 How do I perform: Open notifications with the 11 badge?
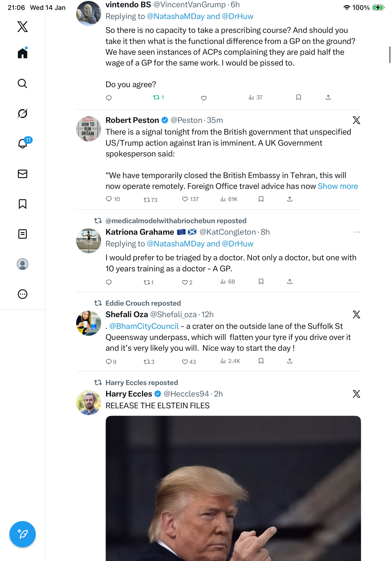23,144
